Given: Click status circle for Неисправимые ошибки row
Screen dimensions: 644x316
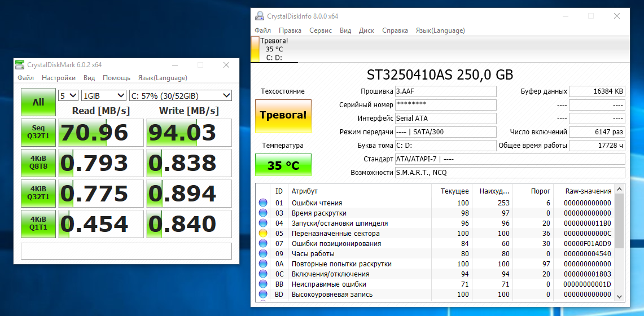Looking at the screenshot, I should 263,284.
